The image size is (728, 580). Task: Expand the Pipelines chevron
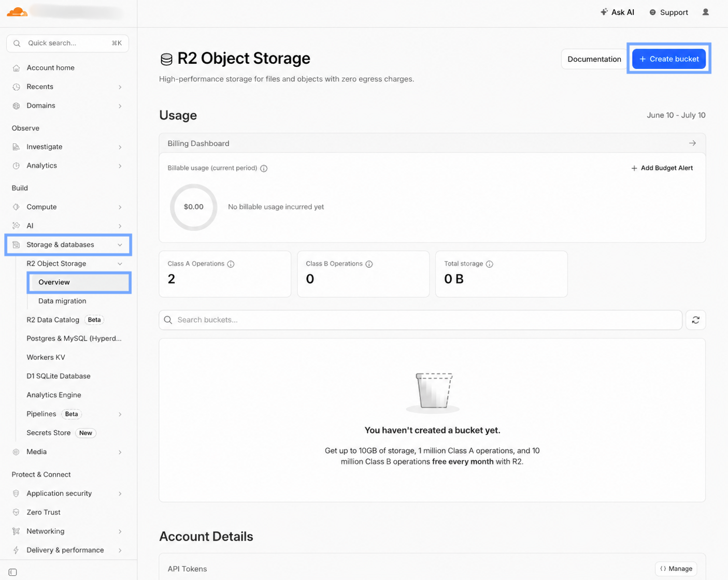click(x=120, y=414)
